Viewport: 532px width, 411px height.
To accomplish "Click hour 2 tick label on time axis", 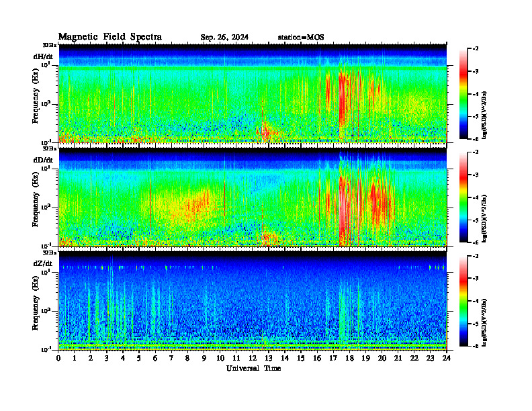I will (91, 358).
